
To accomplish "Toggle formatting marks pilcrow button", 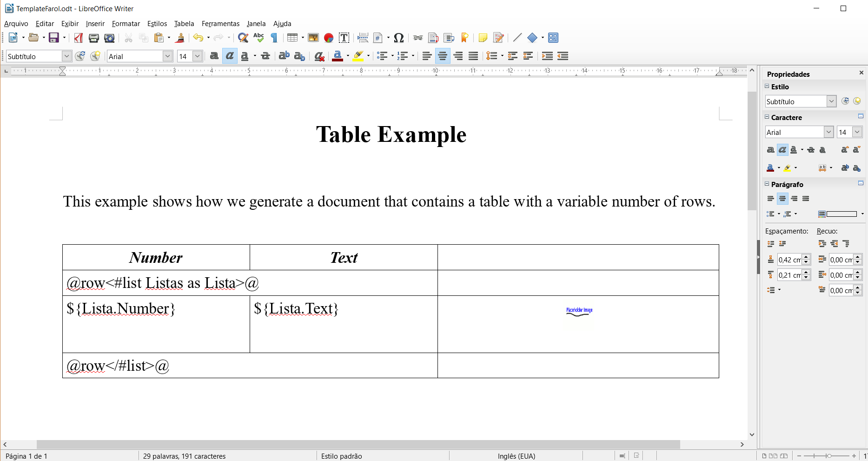I will pyautogui.click(x=274, y=38).
